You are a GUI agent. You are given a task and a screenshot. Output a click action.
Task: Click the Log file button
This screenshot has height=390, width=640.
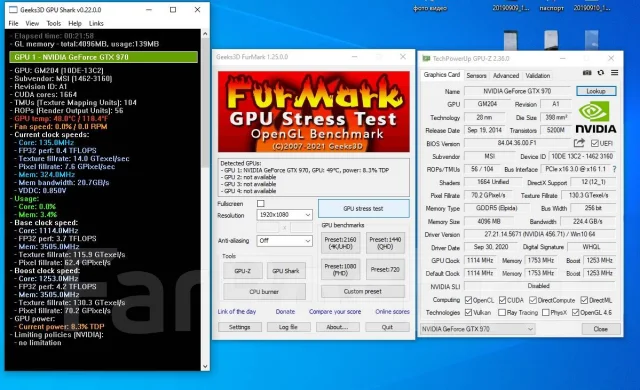[288, 327]
